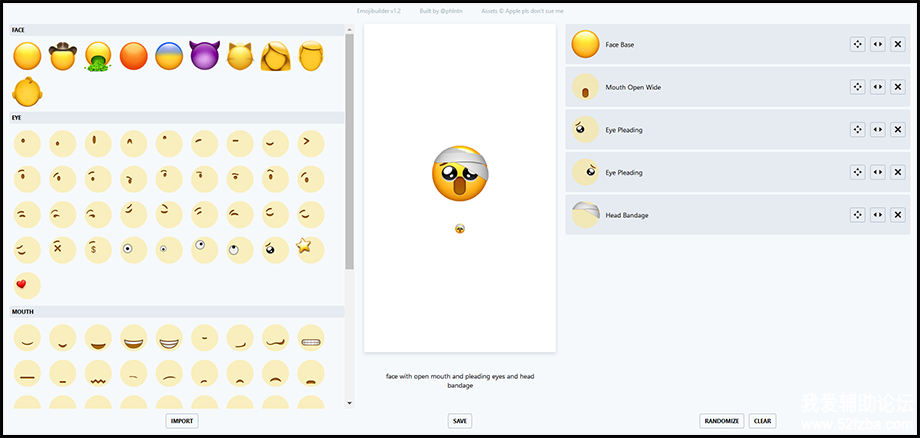This screenshot has width=920, height=438.
Task: Add the caret-shaped happy eye
Action: [134, 144]
